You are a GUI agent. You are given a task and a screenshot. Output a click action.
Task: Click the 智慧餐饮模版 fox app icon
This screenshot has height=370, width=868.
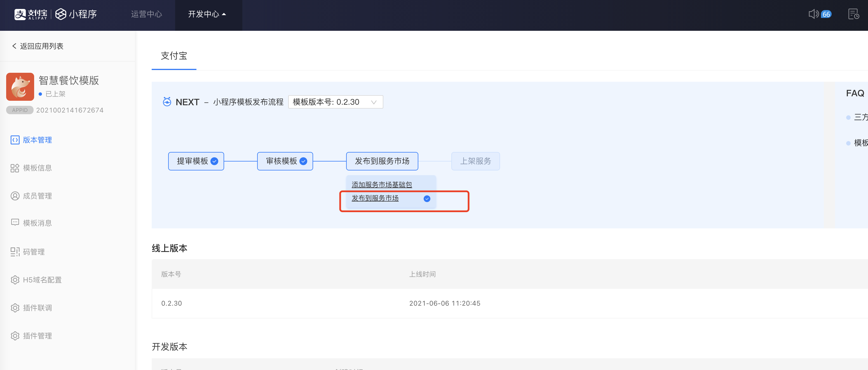20,86
